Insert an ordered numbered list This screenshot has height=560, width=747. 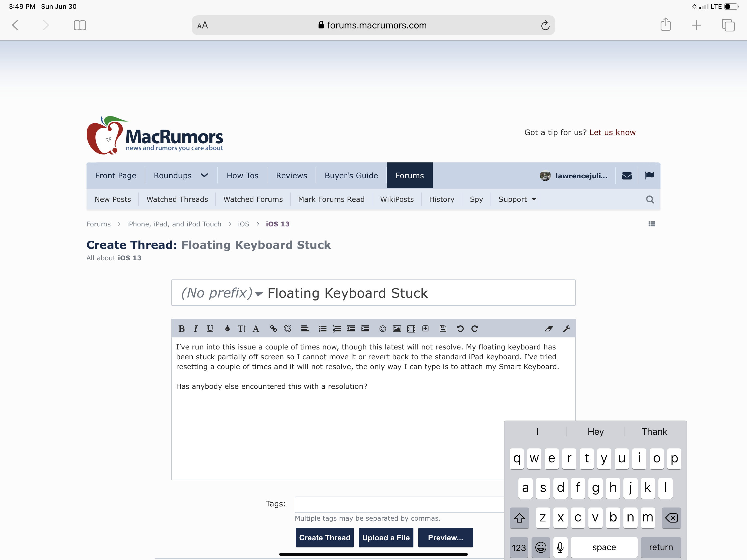[337, 329]
